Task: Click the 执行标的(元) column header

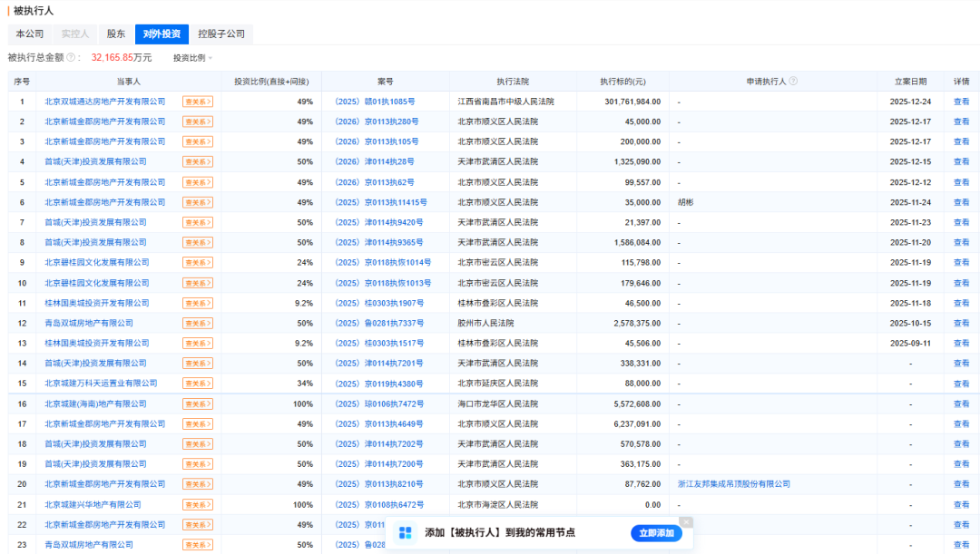Action: 622,82
